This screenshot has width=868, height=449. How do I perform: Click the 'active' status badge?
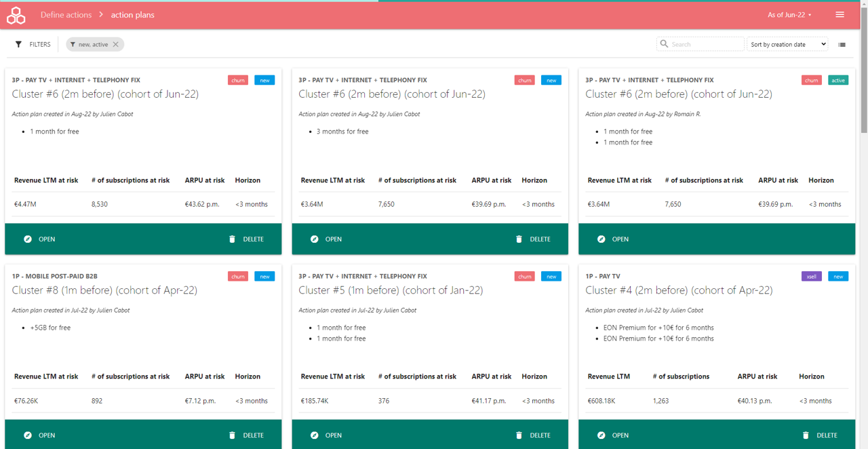tap(838, 80)
